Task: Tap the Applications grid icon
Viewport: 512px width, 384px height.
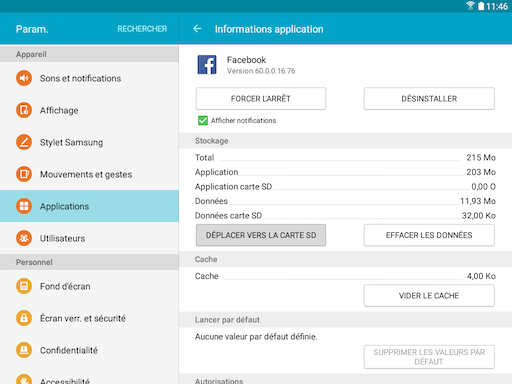Action: coord(24,206)
